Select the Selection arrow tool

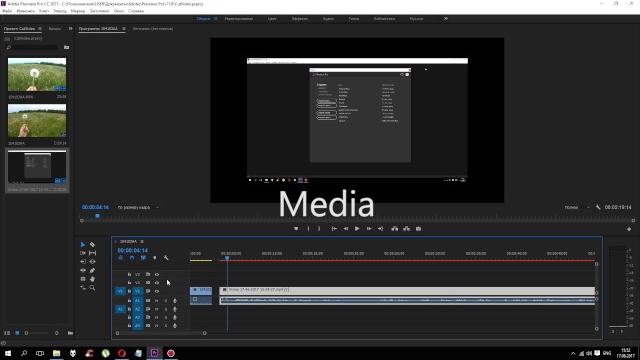coord(83,244)
